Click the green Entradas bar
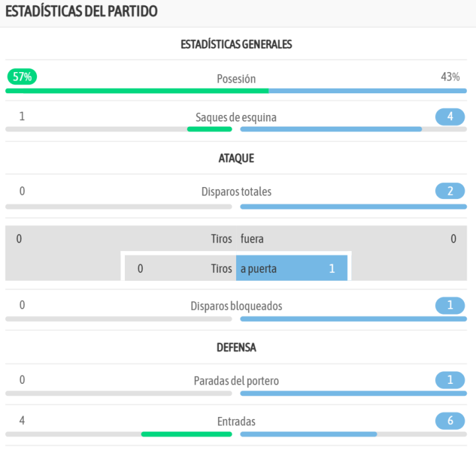 186,434
